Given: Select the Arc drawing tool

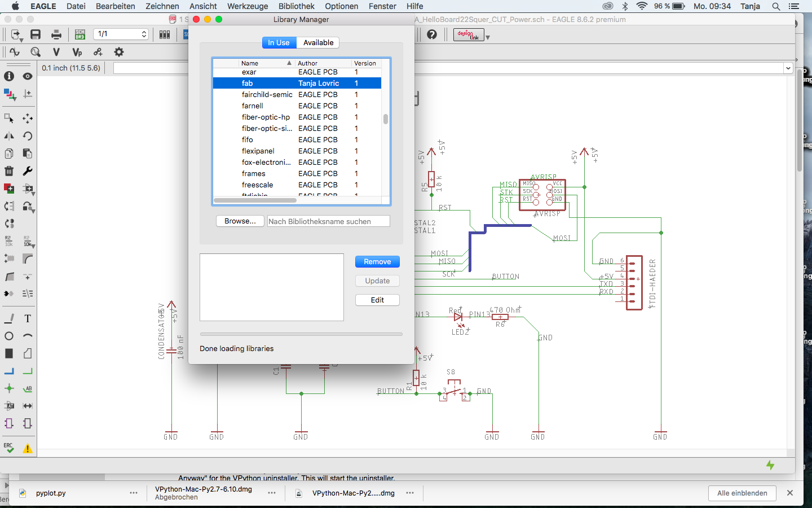Looking at the screenshot, I should pos(27,336).
